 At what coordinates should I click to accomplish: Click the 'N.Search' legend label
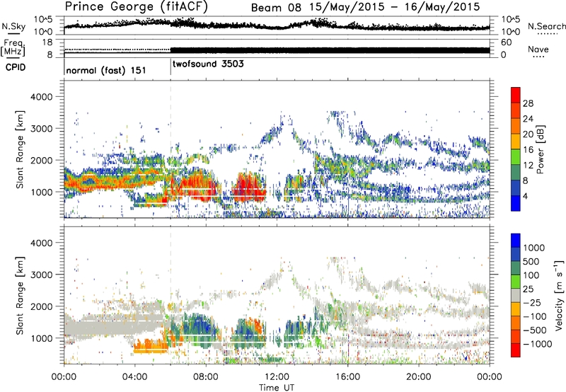coord(546,26)
